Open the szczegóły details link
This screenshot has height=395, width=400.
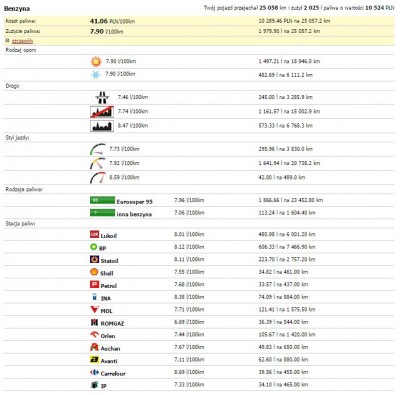coord(22,41)
